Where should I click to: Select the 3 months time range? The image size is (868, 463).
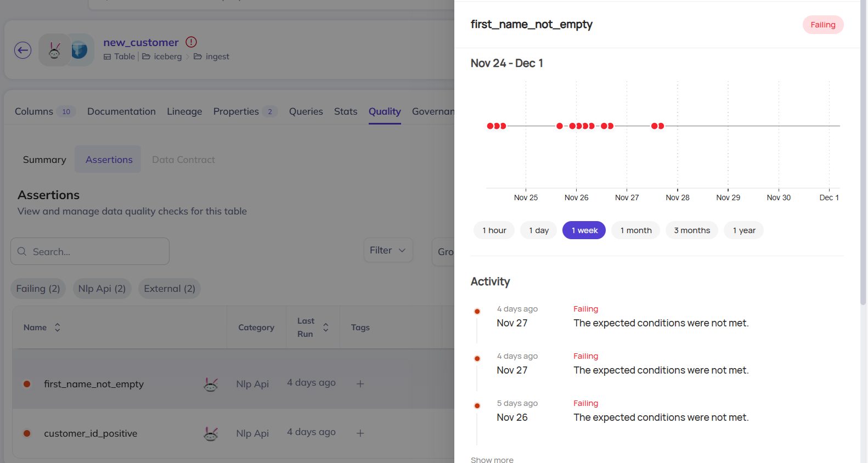point(692,230)
